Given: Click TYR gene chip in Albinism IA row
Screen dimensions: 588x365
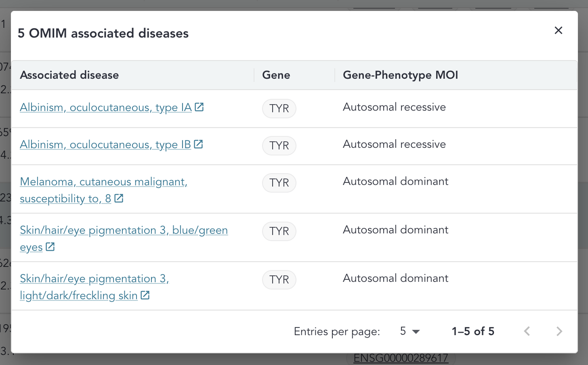Looking at the screenshot, I should click(279, 109).
